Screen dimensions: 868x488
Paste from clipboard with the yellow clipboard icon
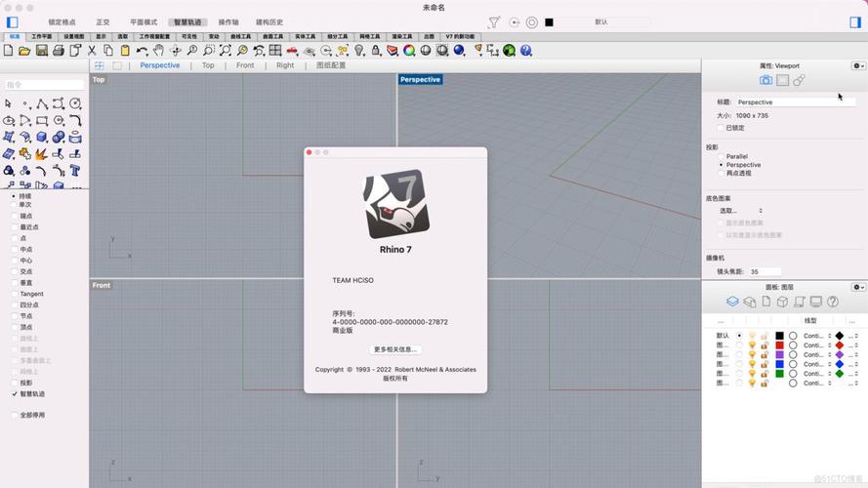[125, 51]
